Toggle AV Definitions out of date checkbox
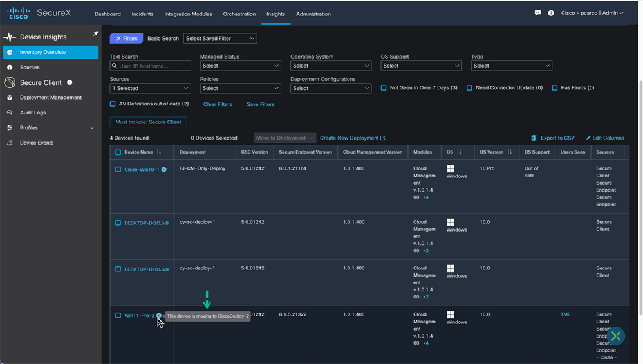 (x=113, y=104)
